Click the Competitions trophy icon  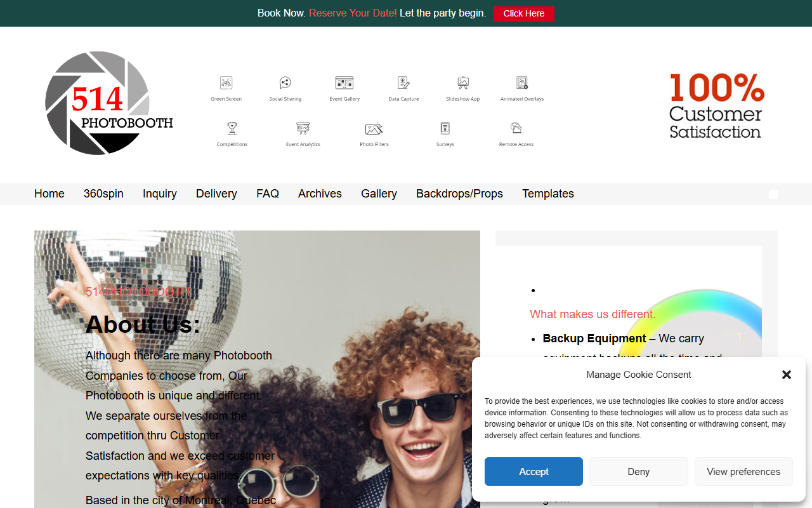[x=232, y=128]
